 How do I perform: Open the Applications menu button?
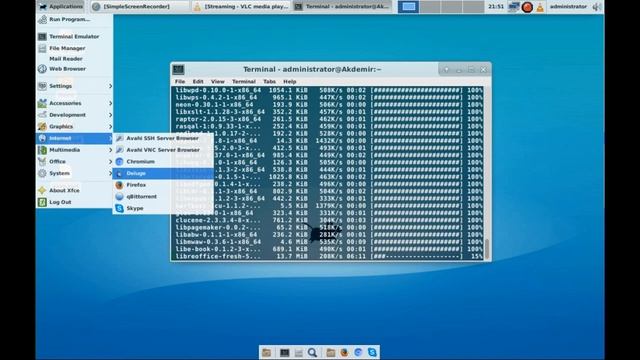60,7
